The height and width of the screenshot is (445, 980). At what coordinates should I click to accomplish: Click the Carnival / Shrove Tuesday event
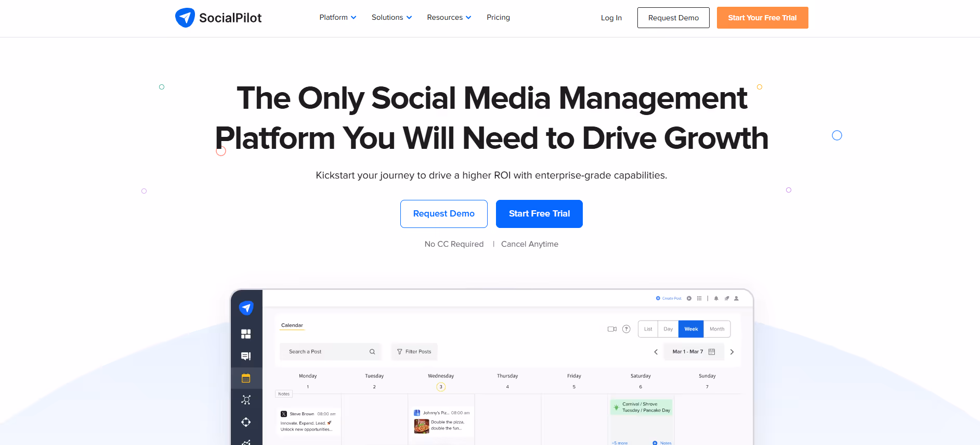coord(641,407)
